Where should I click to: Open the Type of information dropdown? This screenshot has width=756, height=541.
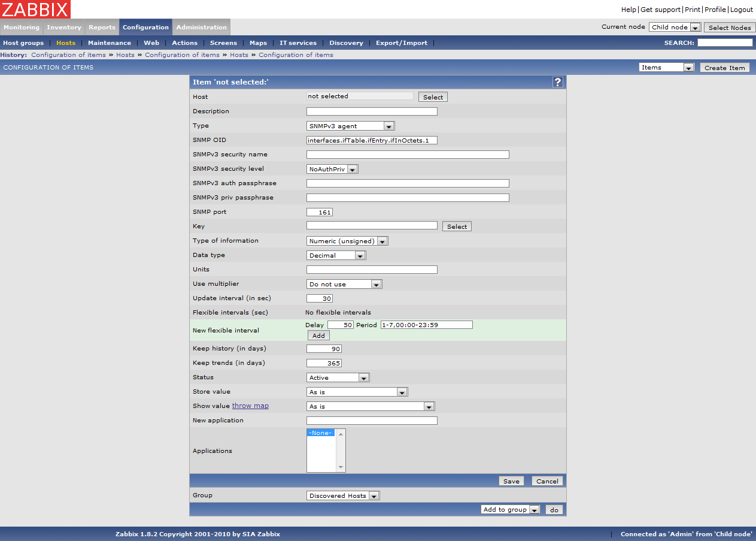347,241
